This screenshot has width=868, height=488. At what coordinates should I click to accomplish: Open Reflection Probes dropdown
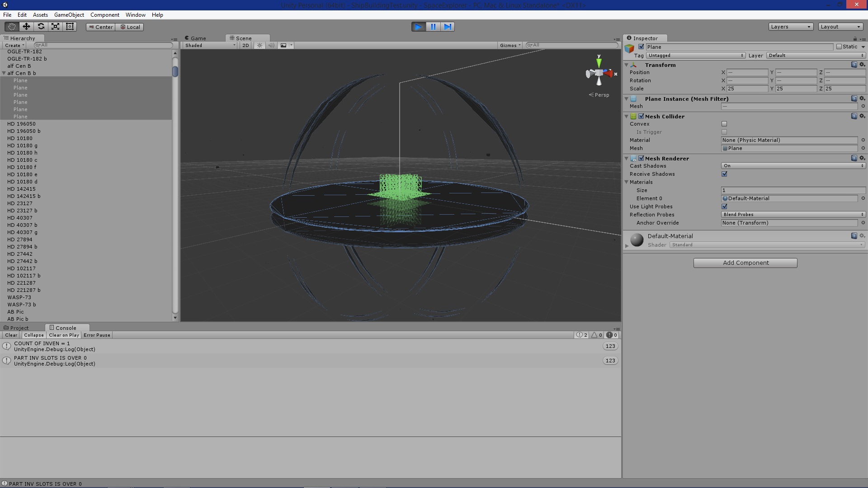point(793,215)
